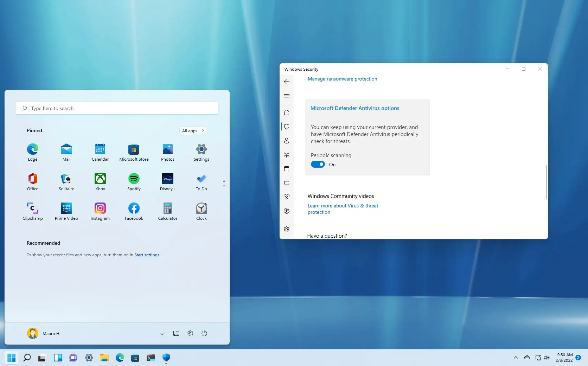Toggle Periodic scanning off
The height and width of the screenshot is (366, 588).
click(x=318, y=164)
